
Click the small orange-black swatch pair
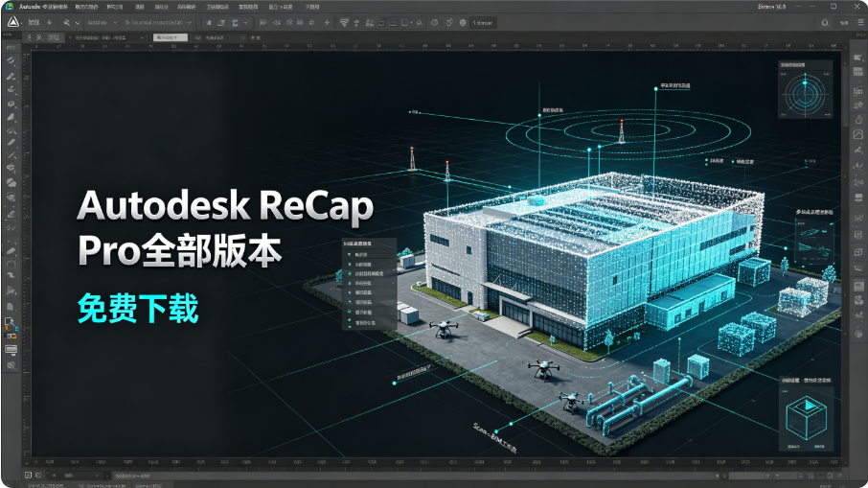11,336
